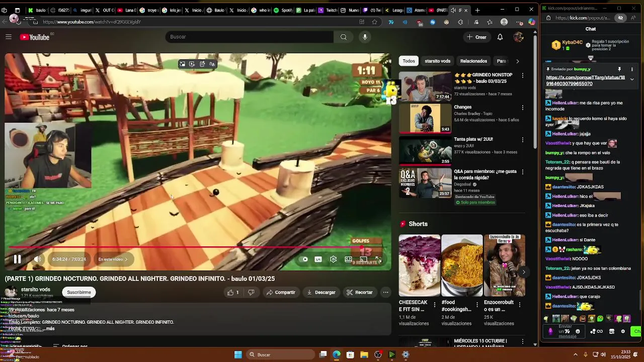Open browser extensions puzzle icon
Viewport: 644px width, 362px height.
460,22
